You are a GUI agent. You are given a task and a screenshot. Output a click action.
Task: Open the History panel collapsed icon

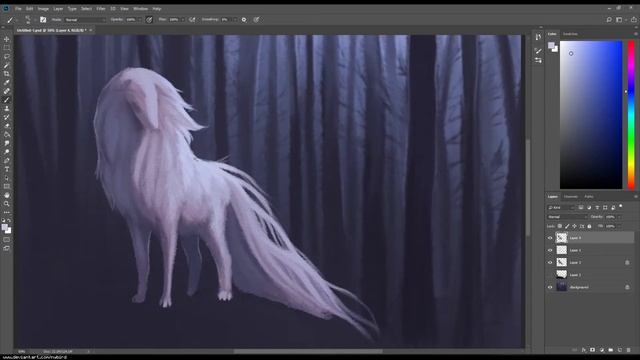coord(538,37)
